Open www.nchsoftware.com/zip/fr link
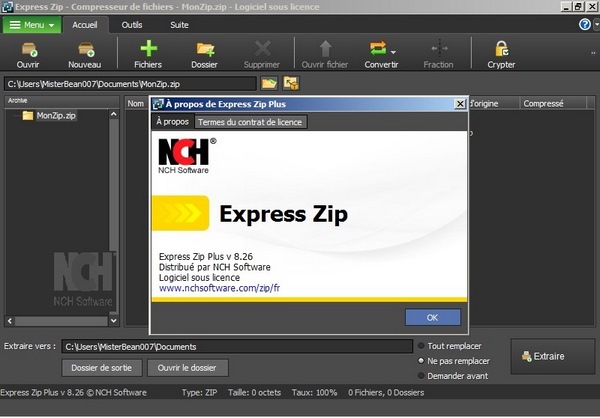This screenshot has height=418, width=600. 219,288
